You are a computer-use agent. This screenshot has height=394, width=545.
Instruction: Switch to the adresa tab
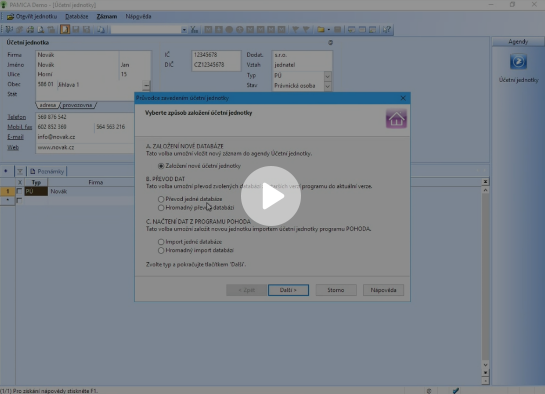pos(48,105)
